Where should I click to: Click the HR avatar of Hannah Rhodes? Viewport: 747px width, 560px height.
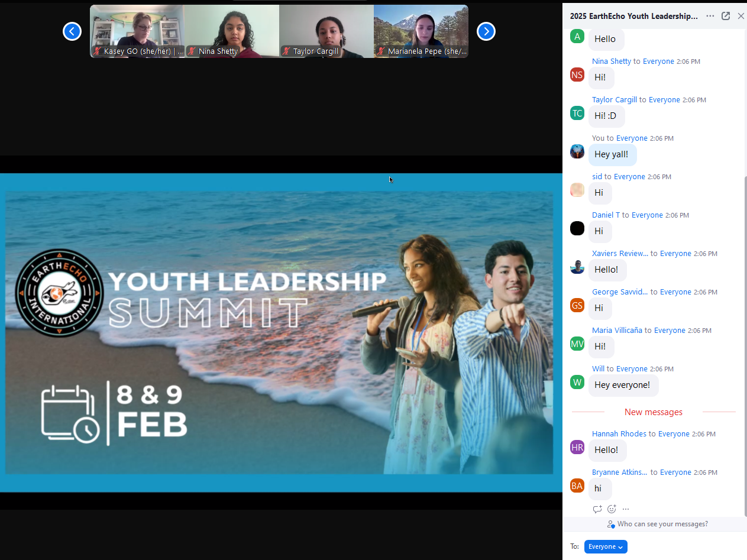577,448
